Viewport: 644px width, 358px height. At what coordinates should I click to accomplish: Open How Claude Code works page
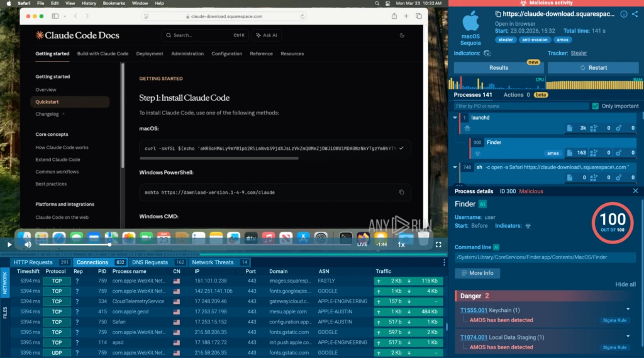pyautogui.click(x=62, y=147)
